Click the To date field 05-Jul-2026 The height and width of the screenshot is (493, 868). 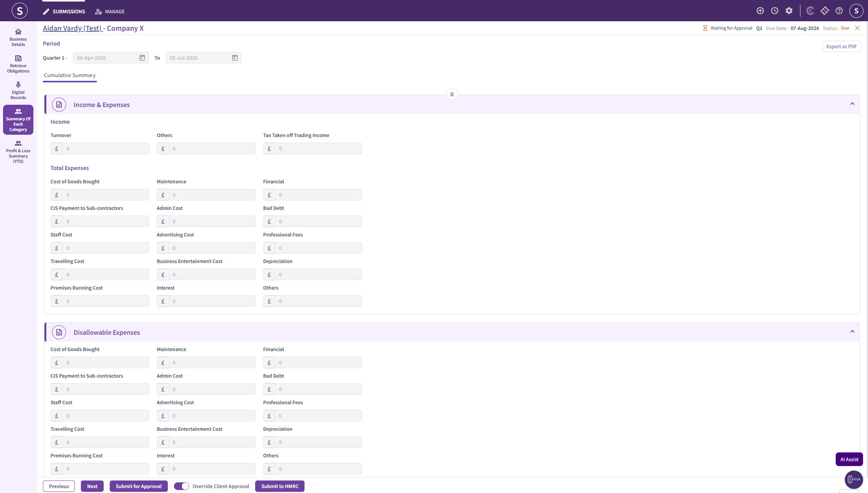[x=203, y=58]
